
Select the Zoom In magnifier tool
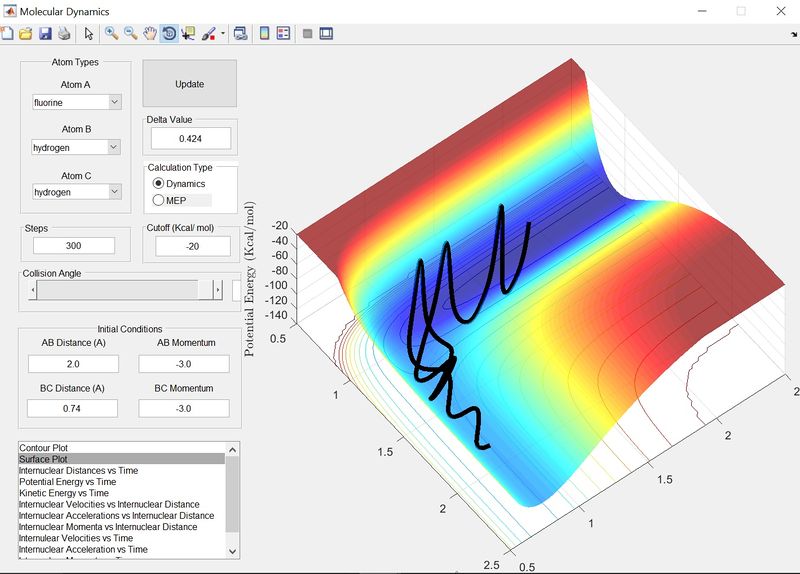point(111,33)
